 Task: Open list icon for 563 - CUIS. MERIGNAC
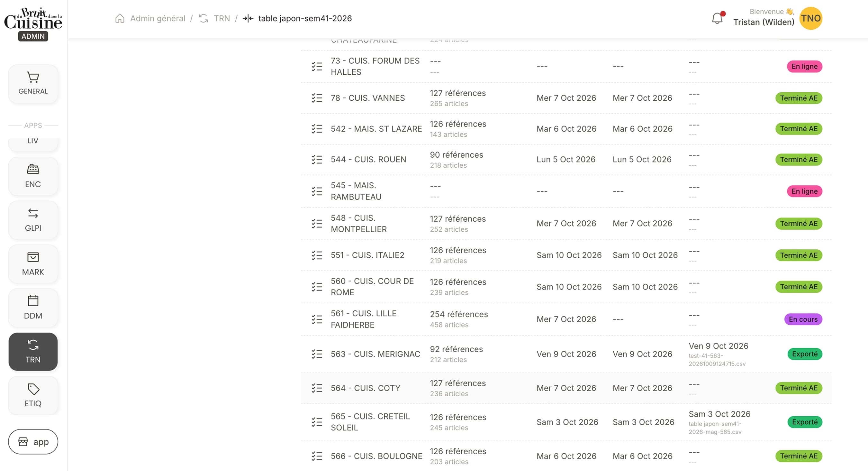[317, 354]
